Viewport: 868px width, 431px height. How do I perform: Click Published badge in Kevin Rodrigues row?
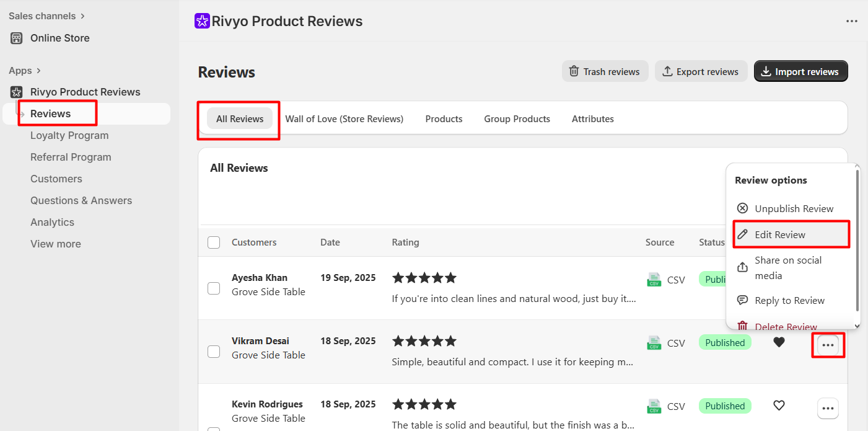(725, 406)
